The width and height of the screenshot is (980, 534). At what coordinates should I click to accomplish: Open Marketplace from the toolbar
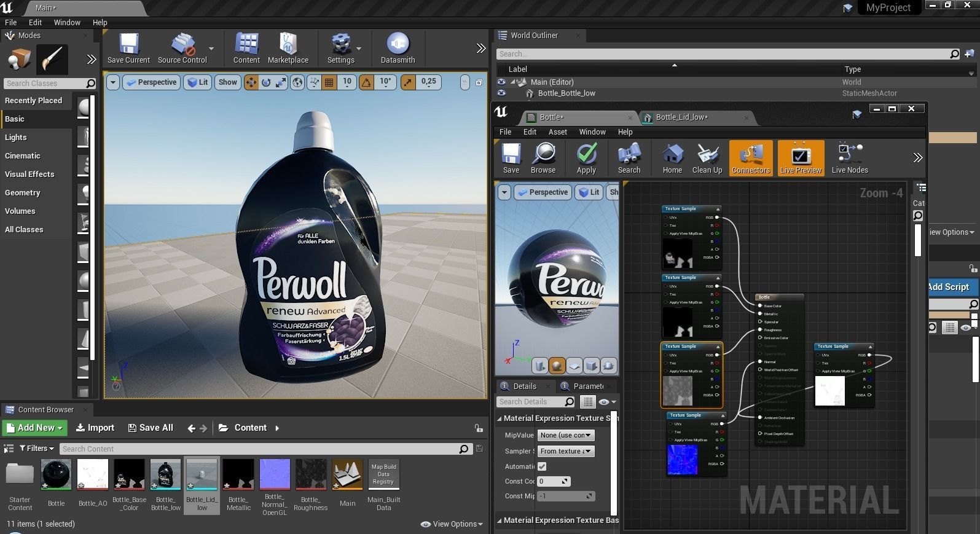click(x=288, y=49)
